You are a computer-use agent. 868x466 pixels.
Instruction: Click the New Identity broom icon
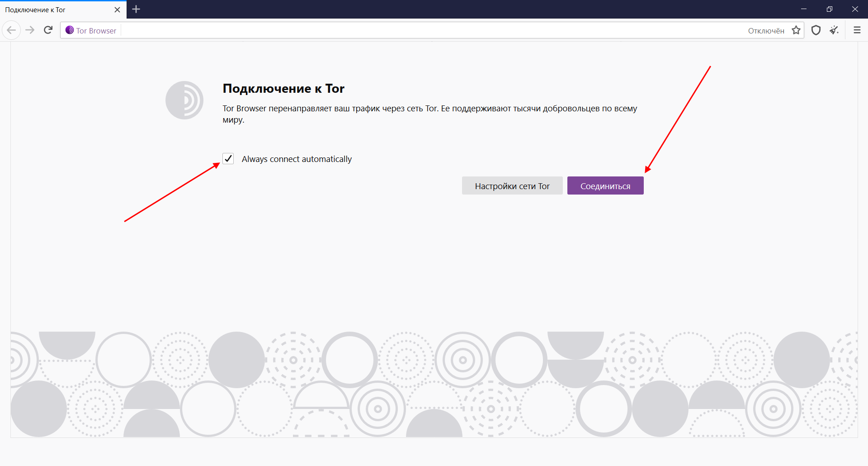coord(835,30)
